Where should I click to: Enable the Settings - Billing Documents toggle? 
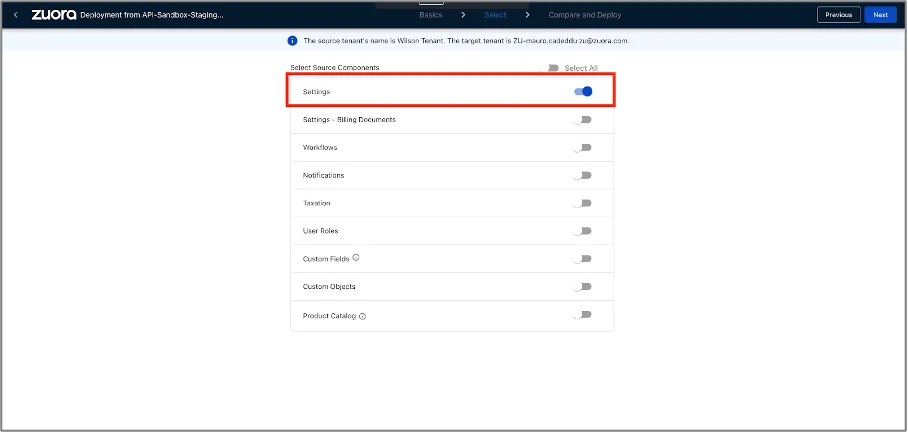click(582, 120)
